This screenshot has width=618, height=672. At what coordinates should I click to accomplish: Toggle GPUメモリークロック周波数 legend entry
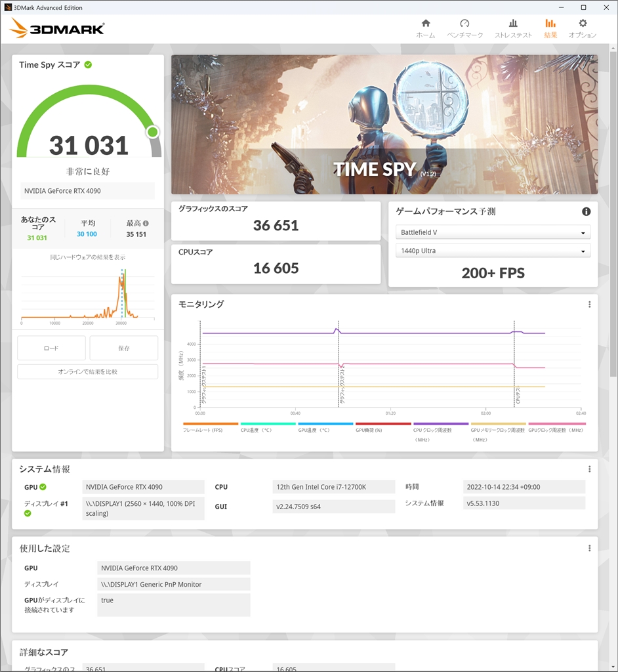pos(498,432)
